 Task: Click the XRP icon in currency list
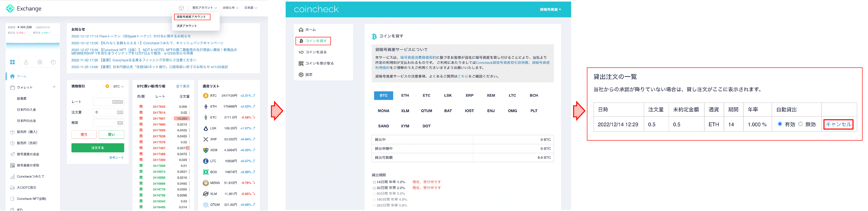pos(205,139)
